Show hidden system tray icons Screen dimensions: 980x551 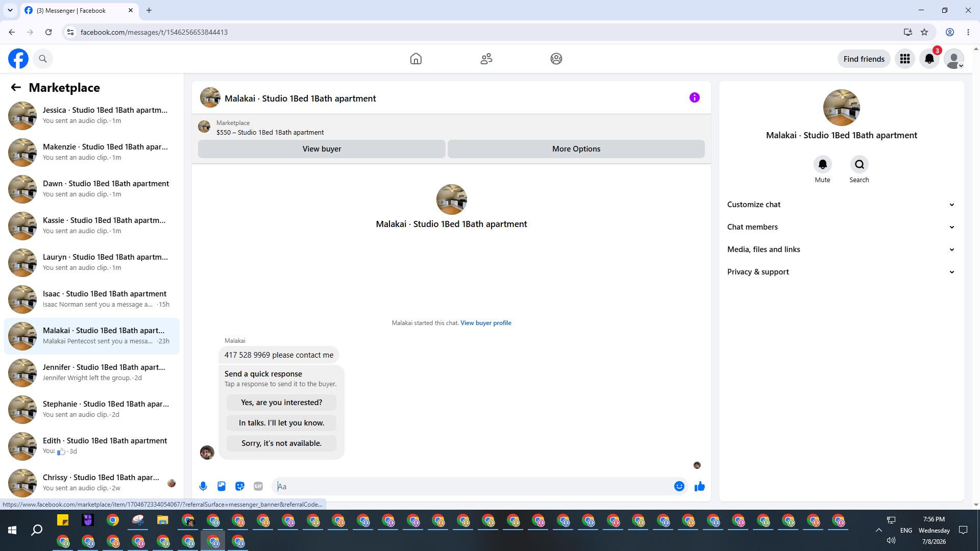coord(879,531)
